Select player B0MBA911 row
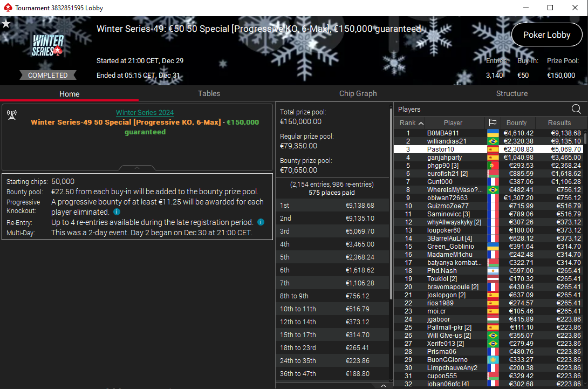Image resolution: width=588 pixels, height=389 pixels. (488, 133)
